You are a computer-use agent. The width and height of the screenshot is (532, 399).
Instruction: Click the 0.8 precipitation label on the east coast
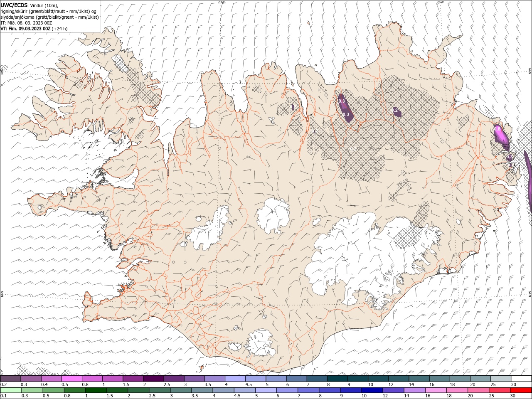tap(497, 129)
